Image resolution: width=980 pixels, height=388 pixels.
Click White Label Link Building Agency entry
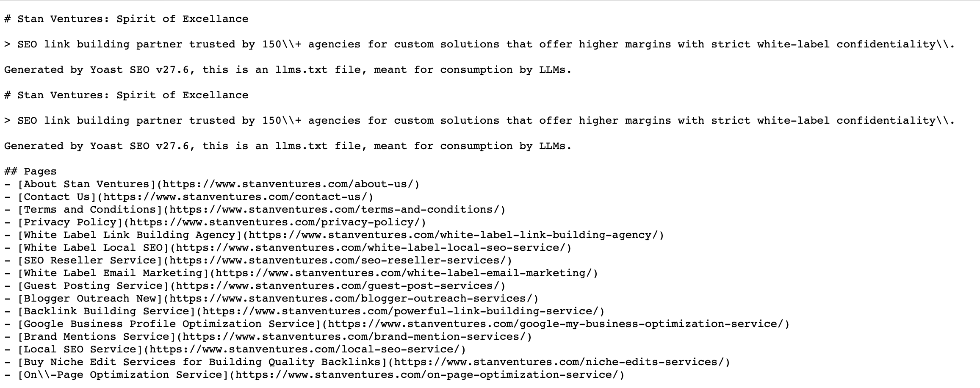coord(334,235)
